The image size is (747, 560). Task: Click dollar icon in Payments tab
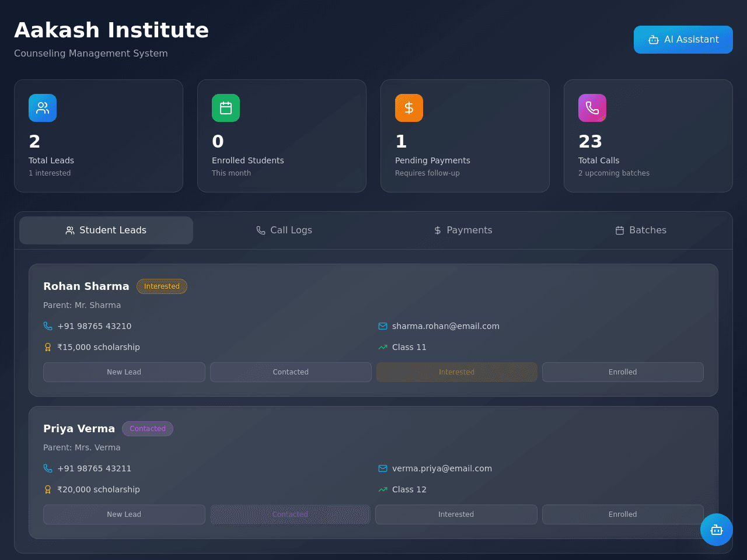438,230
